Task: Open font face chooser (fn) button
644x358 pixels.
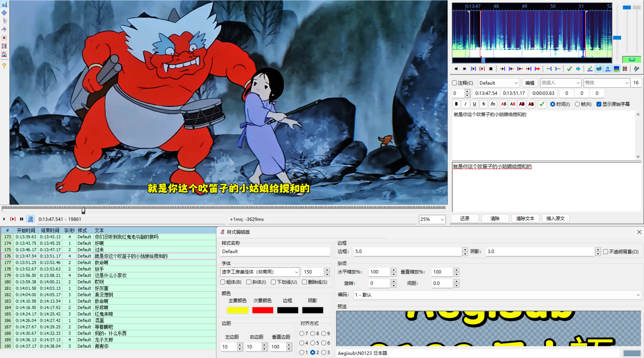Action: (x=493, y=104)
